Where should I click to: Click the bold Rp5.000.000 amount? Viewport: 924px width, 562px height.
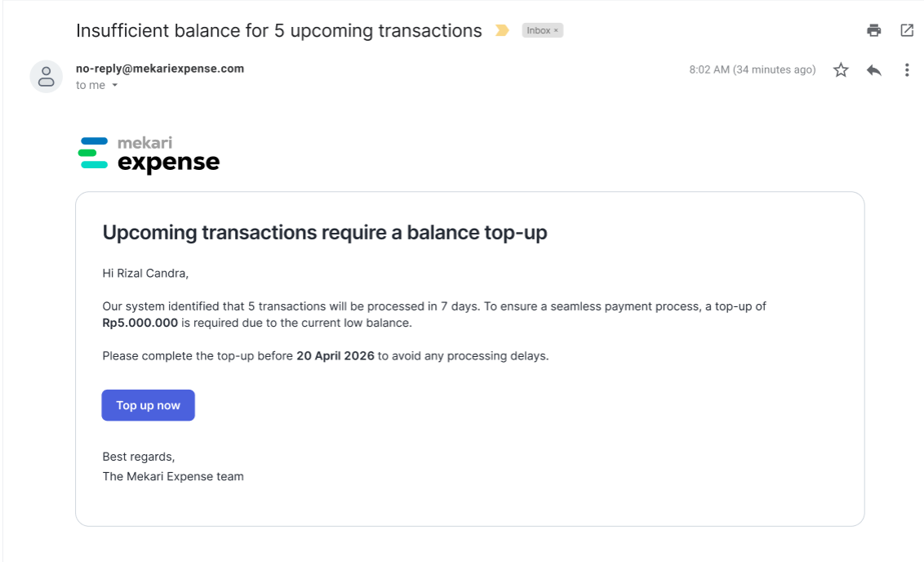point(140,323)
